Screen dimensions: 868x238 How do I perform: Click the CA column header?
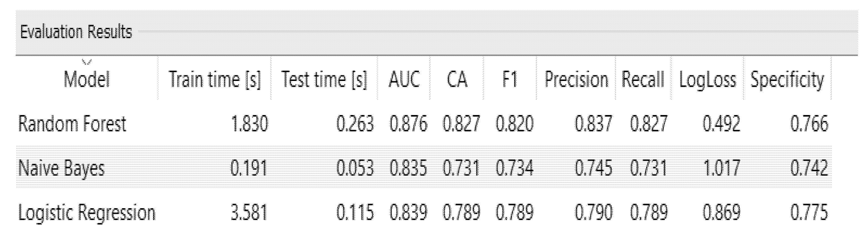pyautogui.click(x=457, y=80)
